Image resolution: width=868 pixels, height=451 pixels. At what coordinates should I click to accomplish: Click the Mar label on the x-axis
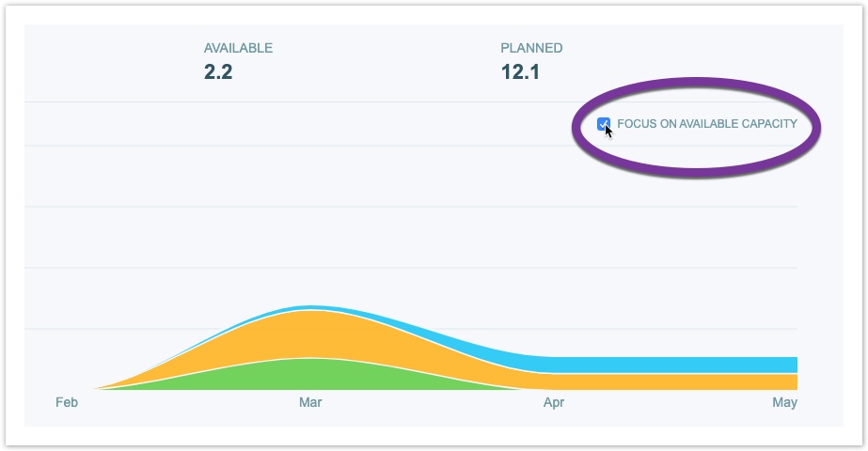point(310,402)
